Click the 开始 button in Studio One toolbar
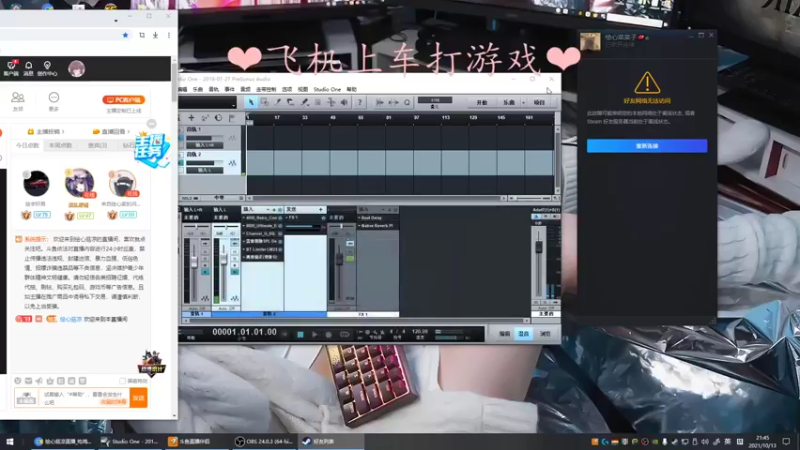The image size is (800, 450). click(x=482, y=103)
